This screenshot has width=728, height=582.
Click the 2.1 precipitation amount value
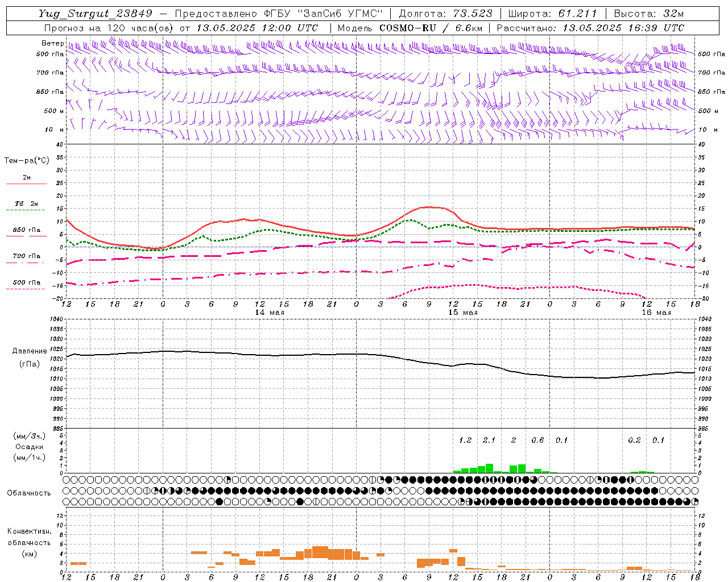click(x=489, y=440)
